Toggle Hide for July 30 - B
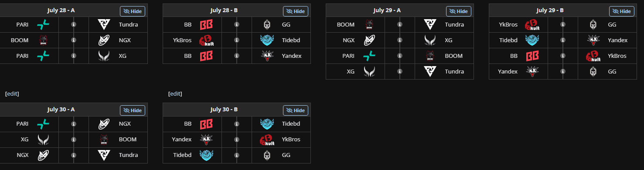The height and width of the screenshot is (170, 644). pos(296,110)
